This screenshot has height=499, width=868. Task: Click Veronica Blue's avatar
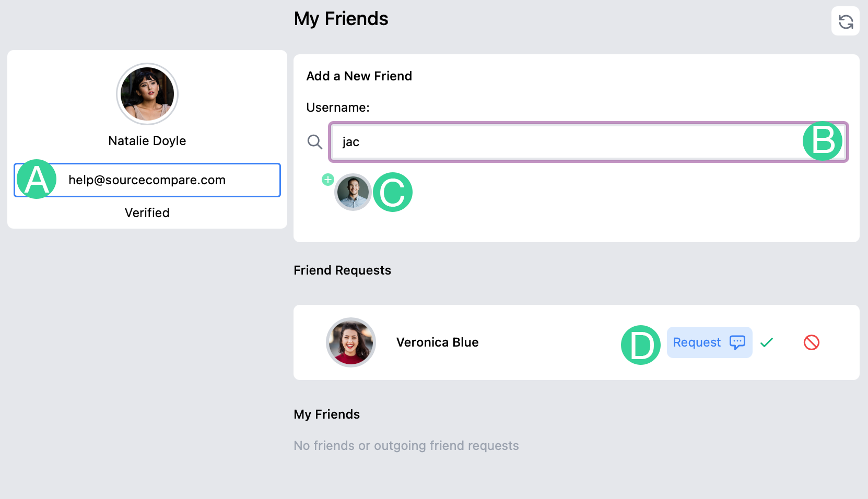tap(351, 342)
